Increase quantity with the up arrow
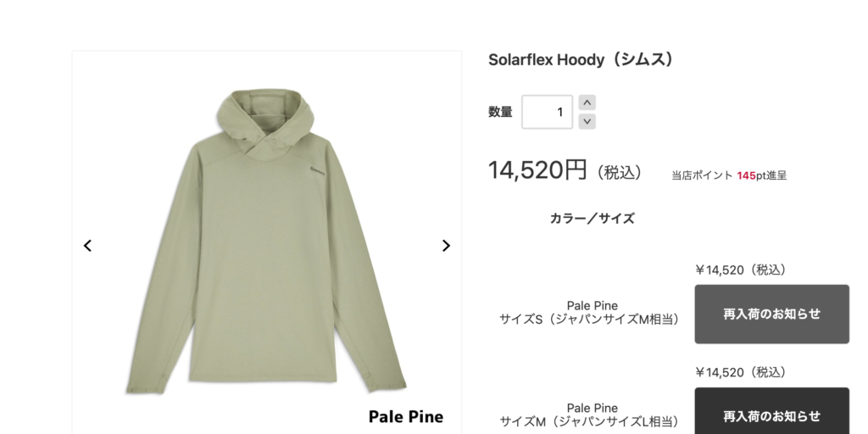 coord(587,103)
